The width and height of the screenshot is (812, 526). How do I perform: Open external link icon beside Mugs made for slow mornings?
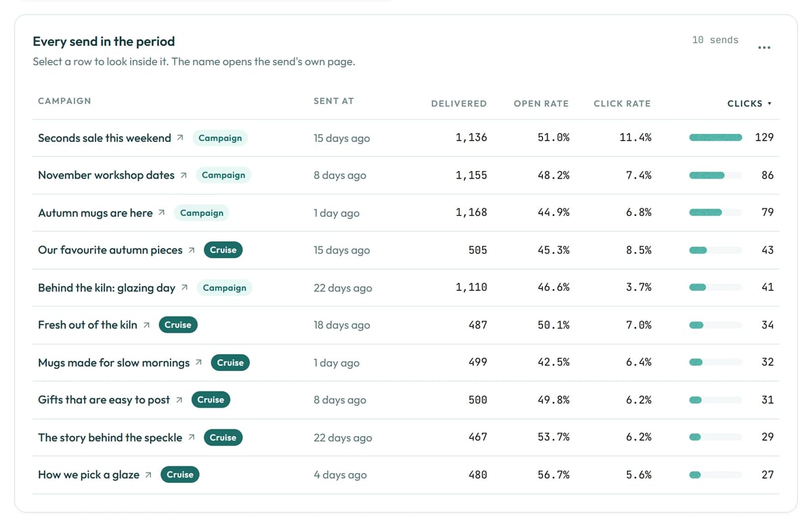[x=198, y=362]
